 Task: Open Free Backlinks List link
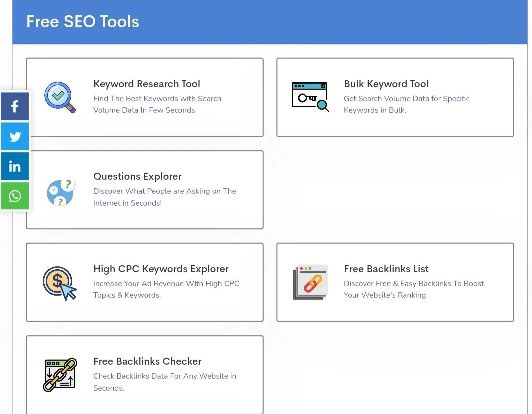click(x=386, y=269)
